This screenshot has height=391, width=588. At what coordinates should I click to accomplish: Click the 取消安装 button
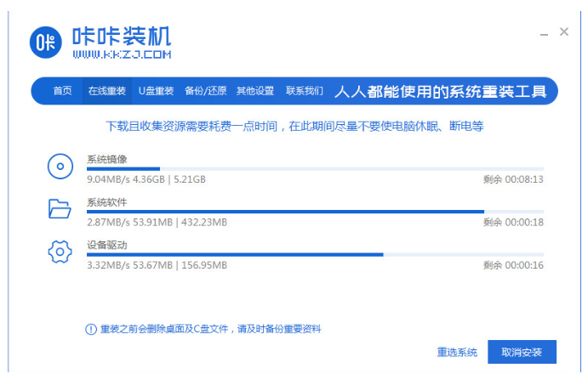[x=522, y=352]
